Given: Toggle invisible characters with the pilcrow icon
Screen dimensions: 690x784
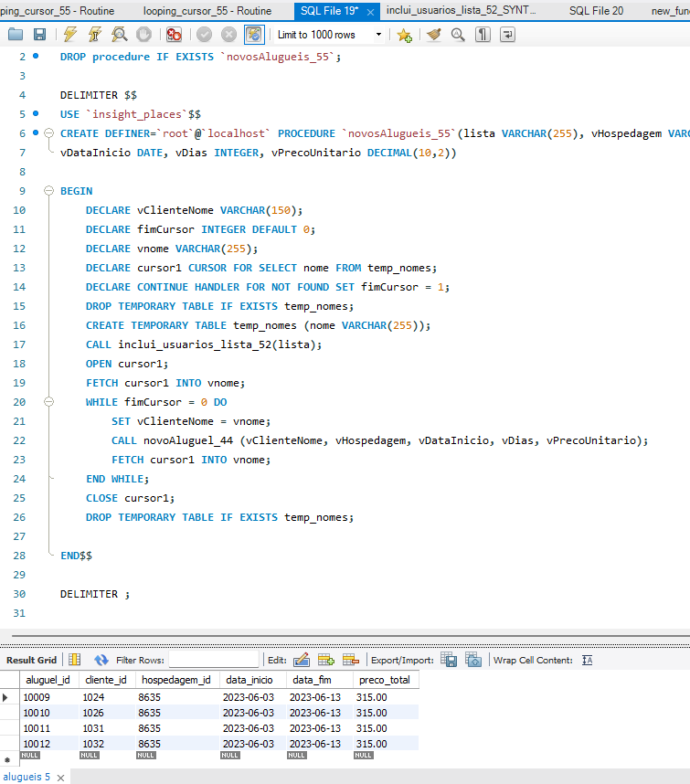Looking at the screenshot, I should point(483,35).
